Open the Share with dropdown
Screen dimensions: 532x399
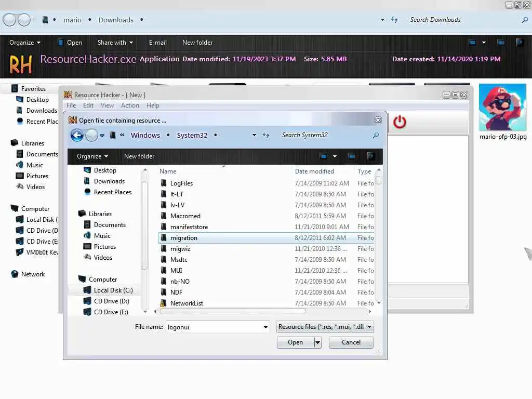pyautogui.click(x=115, y=43)
